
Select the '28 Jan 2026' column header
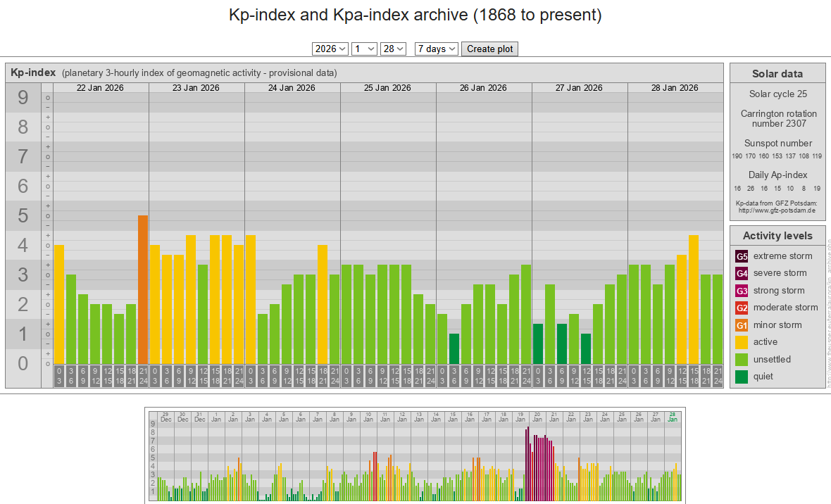point(675,88)
